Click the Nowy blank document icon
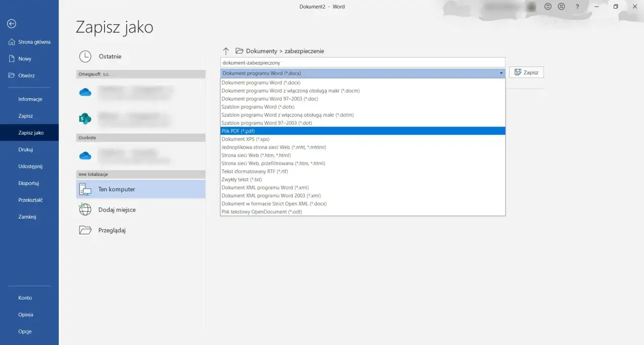The width and height of the screenshot is (644, 345). pyautogui.click(x=12, y=58)
